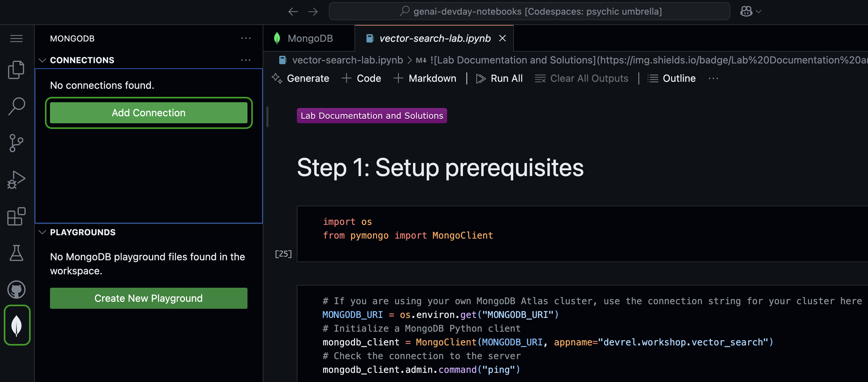Click Create New Playground button

(x=149, y=298)
